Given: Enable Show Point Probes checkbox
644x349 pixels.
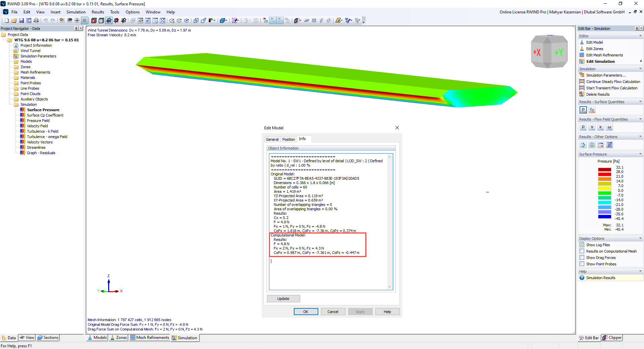Looking at the screenshot, I should pos(582,264).
